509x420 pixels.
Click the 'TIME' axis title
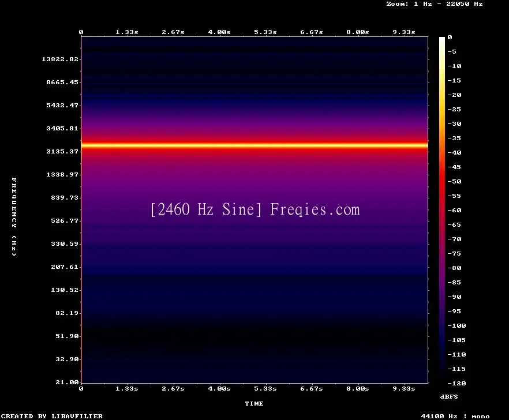[x=254, y=403]
